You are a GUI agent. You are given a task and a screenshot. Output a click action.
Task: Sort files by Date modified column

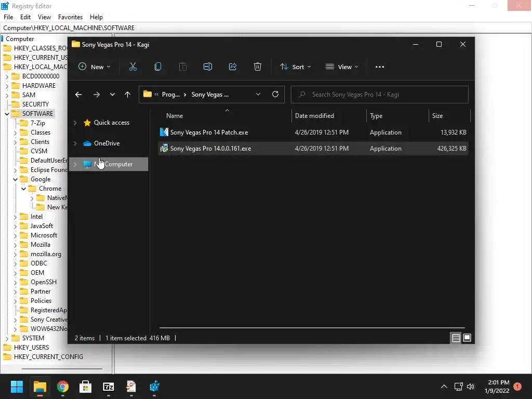(314, 116)
